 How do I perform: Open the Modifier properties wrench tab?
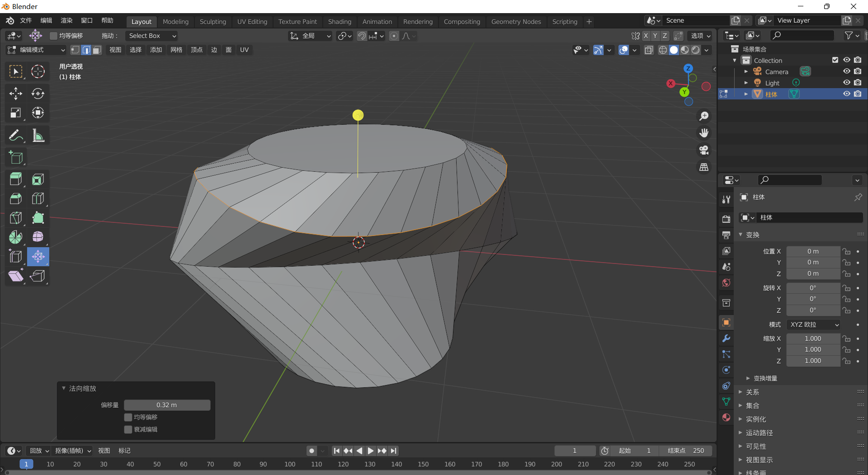[x=726, y=339]
